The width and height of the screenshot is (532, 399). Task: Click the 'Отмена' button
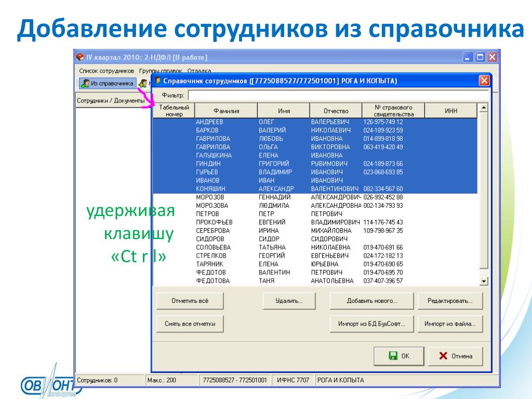tap(455, 356)
